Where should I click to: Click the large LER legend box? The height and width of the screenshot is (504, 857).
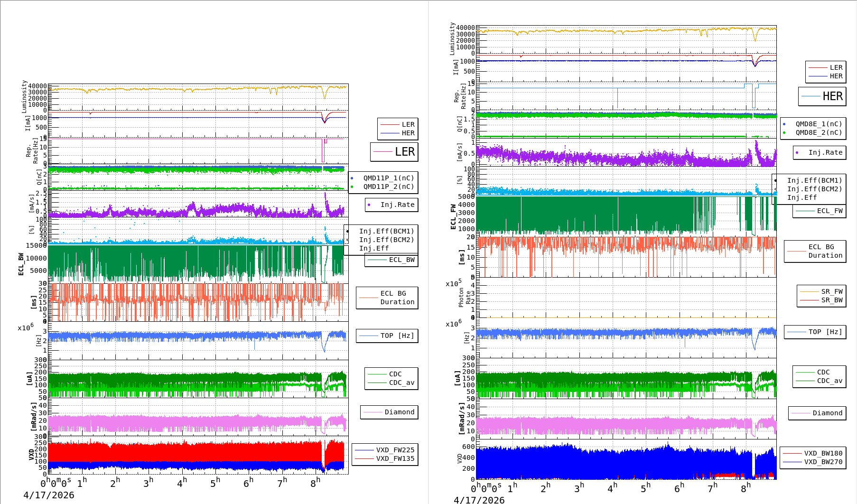click(394, 152)
